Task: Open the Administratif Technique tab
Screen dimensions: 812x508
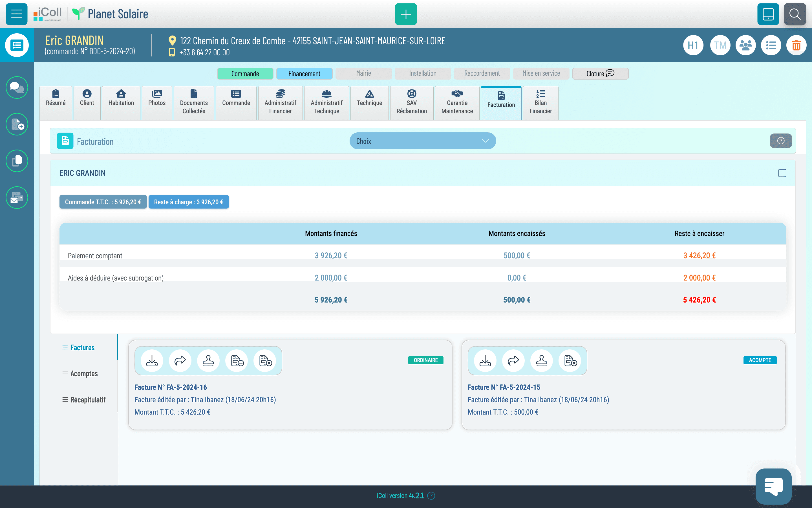Action: pyautogui.click(x=326, y=102)
